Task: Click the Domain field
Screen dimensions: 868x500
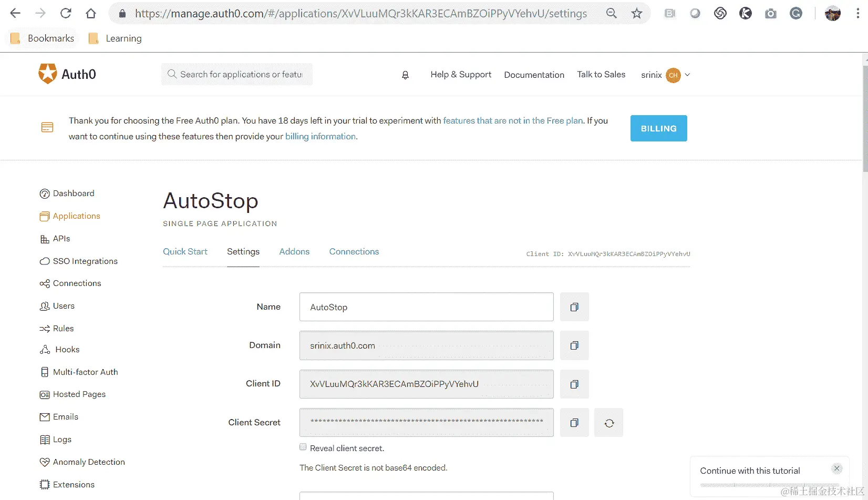Action: coord(427,345)
